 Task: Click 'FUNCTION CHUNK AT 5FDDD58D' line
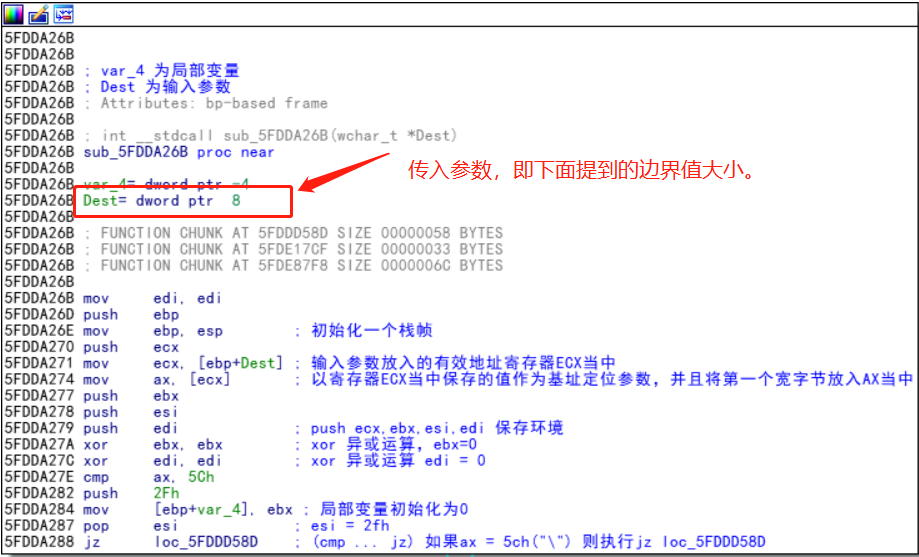tap(293, 233)
